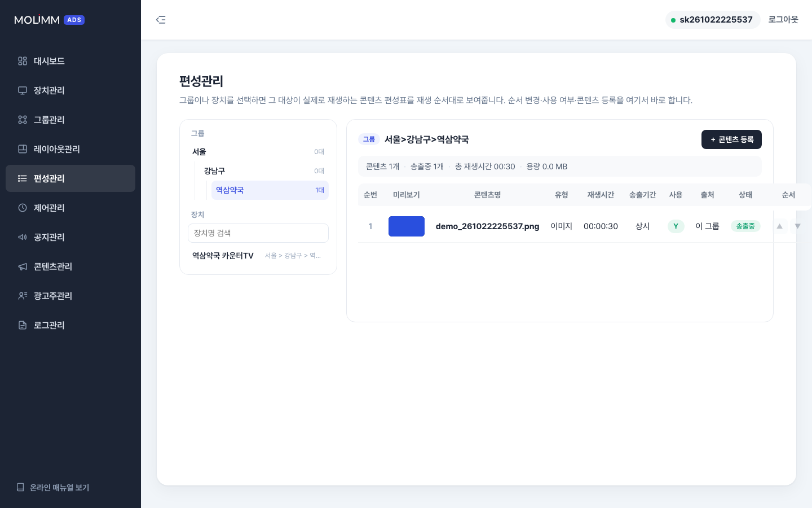Select the 서울 group in the tree

258,152
